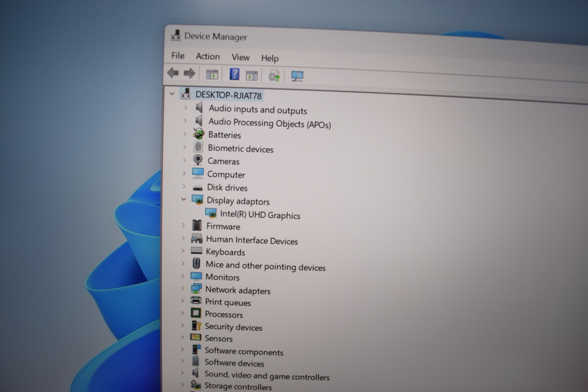The height and width of the screenshot is (392, 588).
Task: Click the Display adaptors icon
Action: click(197, 200)
